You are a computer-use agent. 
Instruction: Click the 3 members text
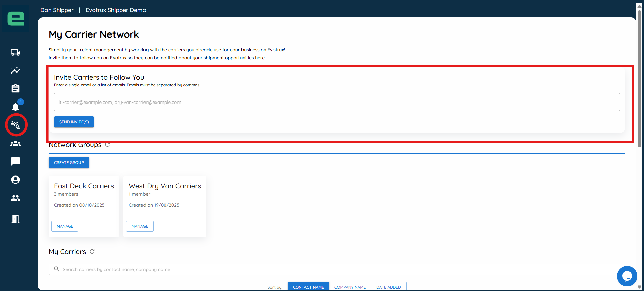click(66, 194)
